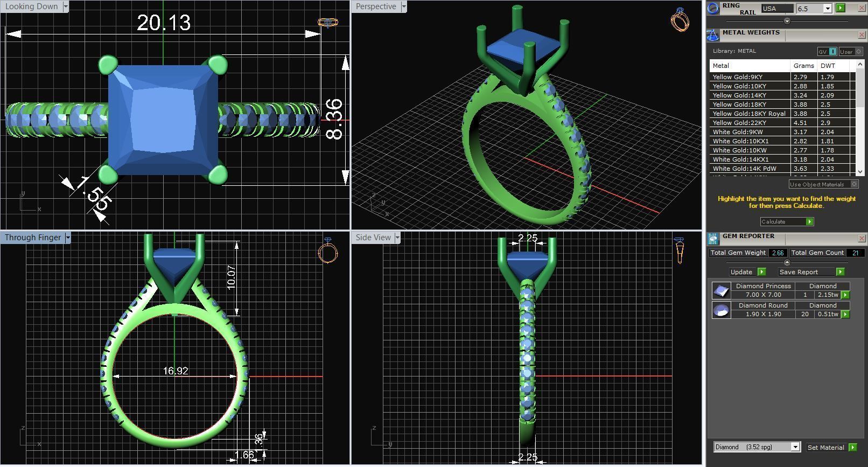The height and width of the screenshot is (467, 868).
Task: Click the USA ring standard field
Action: pos(777,9)
